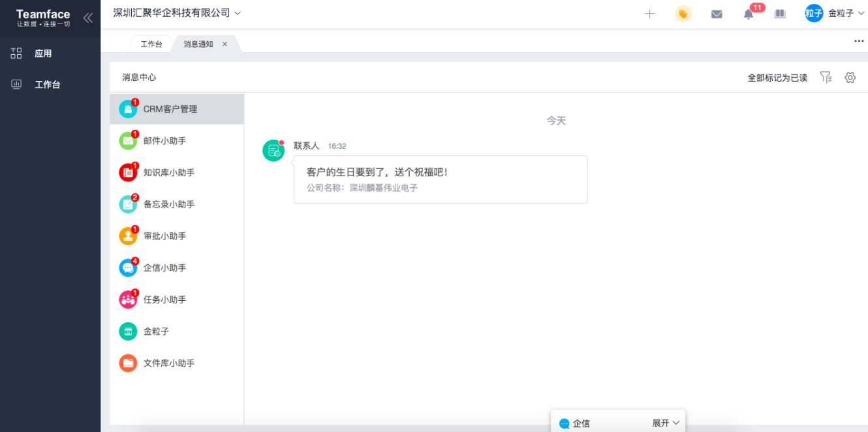868x432 pixels.
Task: Select 备忘录小助手 conversation
Action: 177,204
